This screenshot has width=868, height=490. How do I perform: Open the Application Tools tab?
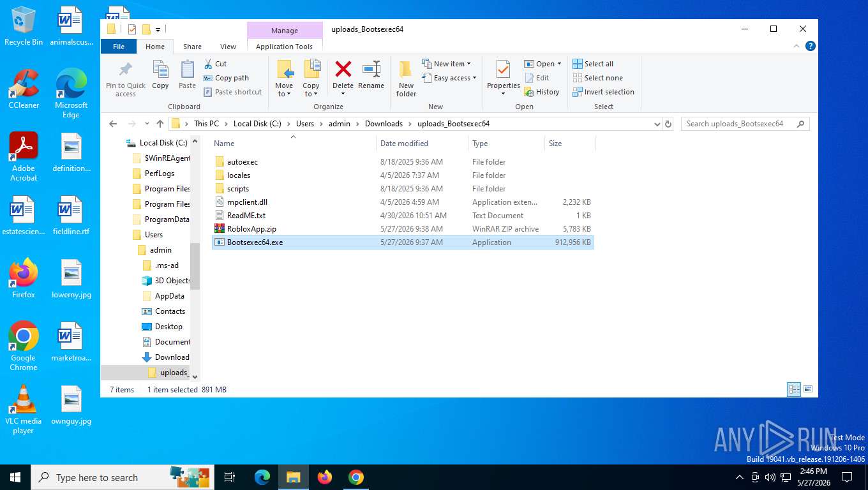coord(284,46)
